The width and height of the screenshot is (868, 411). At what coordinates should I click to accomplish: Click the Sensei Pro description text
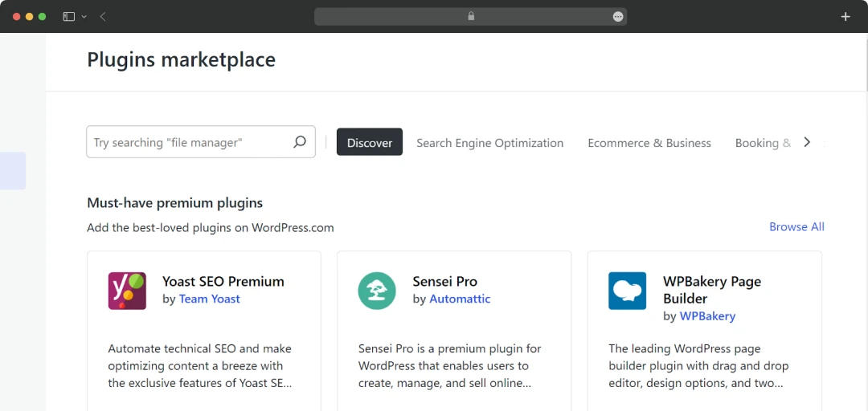pos(449,366)
